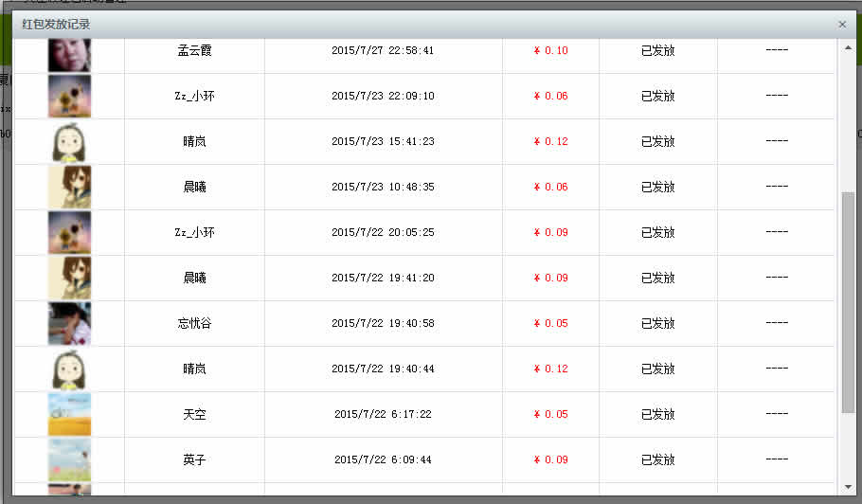
Task: Click the avatar of 英子
Action: tap(69, 459)
